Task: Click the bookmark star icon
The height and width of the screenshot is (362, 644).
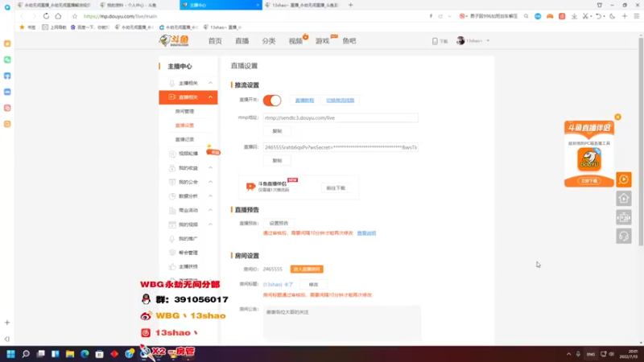Action: 74,16
